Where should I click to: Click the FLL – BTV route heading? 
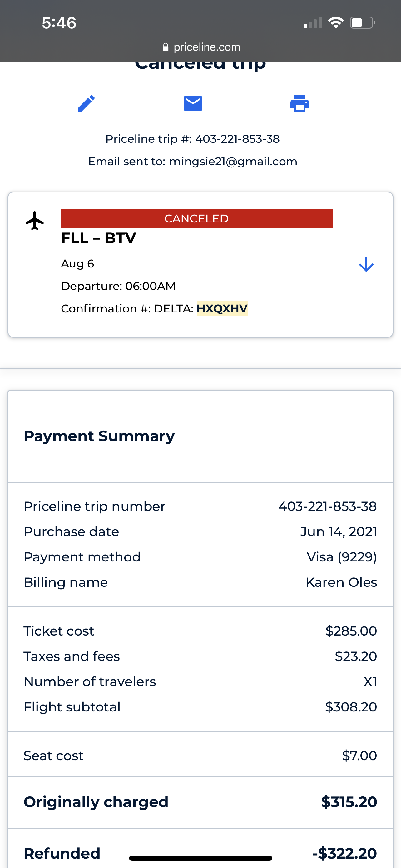click(99, 238)
